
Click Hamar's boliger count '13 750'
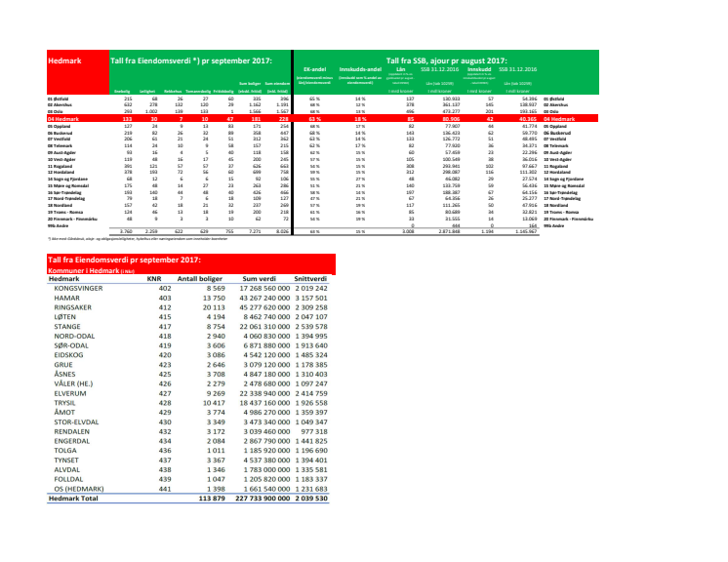click(x=214, y=298)
